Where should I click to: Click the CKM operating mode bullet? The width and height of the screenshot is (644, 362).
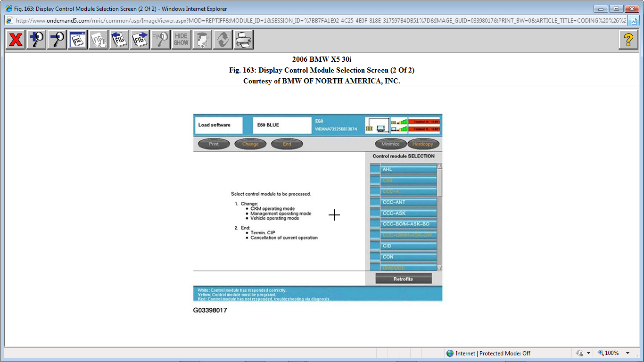pos(272,208)
